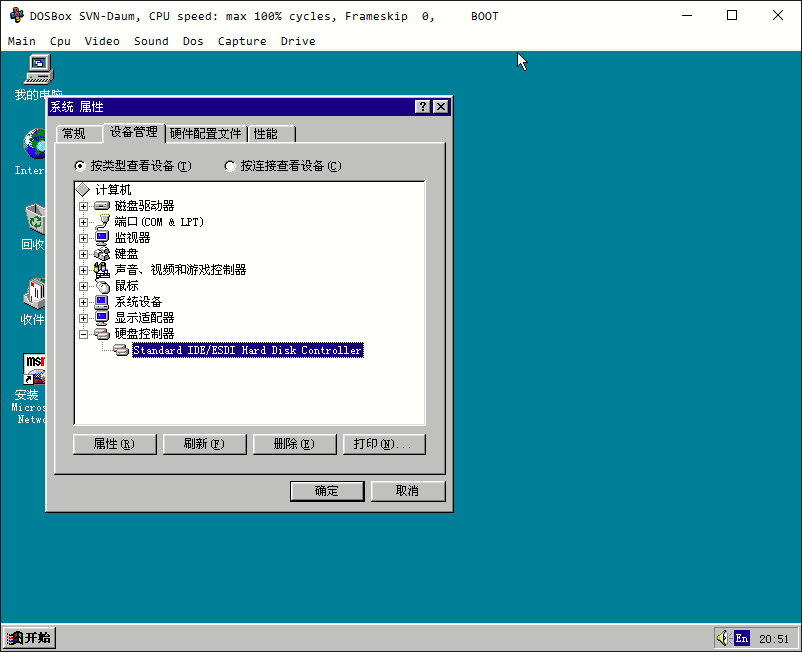Select the recycle bin desktop icon
Screen dimensions: 802x652
click(35, 219)
